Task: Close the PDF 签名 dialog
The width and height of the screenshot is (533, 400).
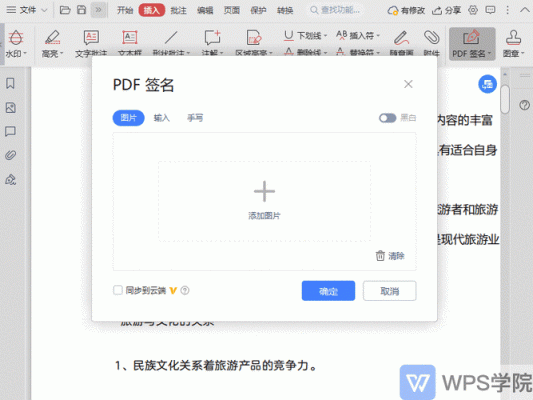Action: point(408,84)
